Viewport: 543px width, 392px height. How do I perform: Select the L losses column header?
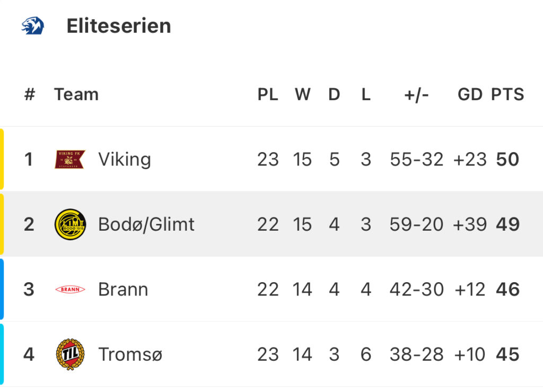pyautogui.click(x=366, y=94)
